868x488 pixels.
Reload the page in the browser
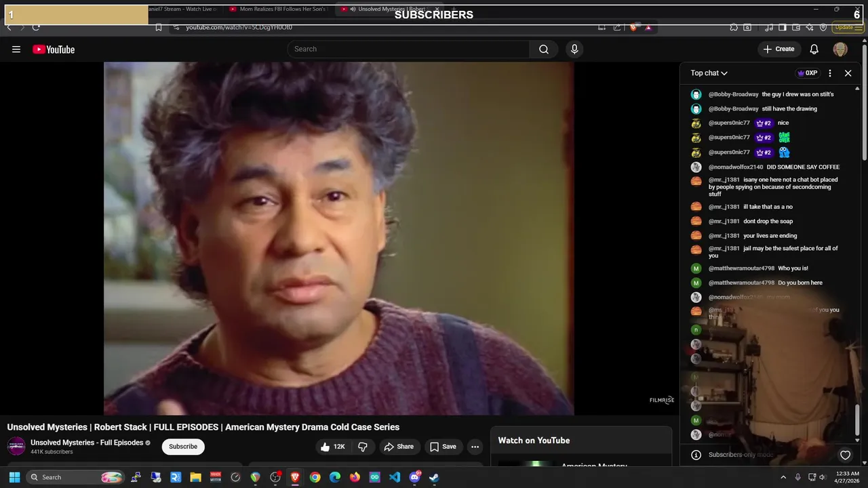point(36,27)
